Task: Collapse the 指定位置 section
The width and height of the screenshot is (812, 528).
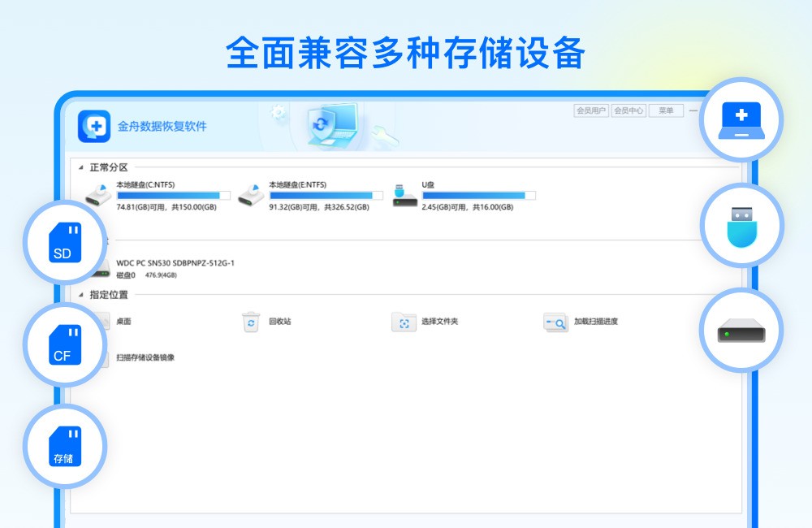Action: click(80, 296)
